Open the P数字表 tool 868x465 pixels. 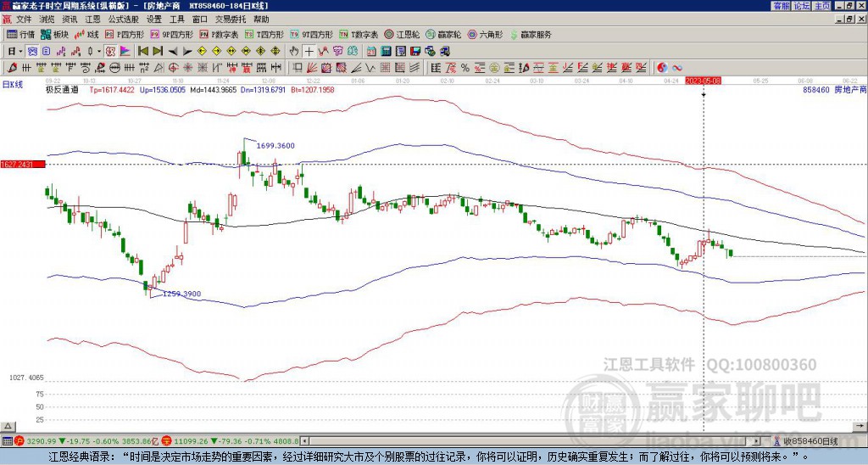coord(219,34)
